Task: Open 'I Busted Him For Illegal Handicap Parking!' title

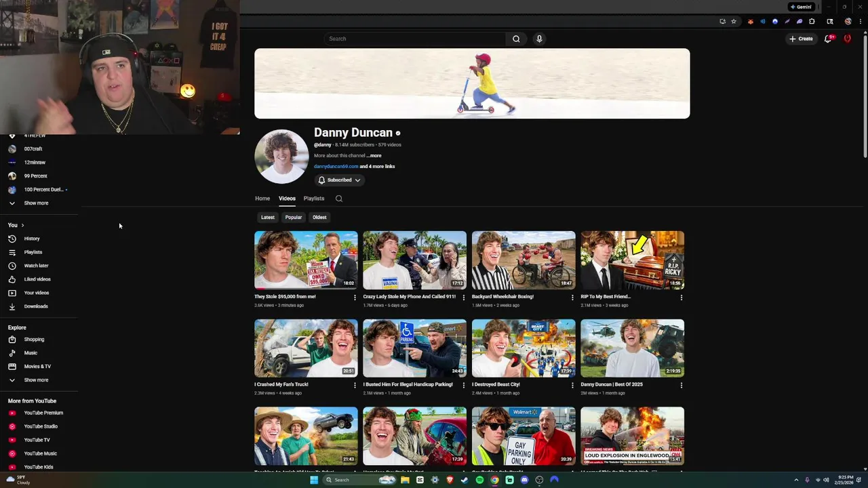Action: [x=408, y=385]
